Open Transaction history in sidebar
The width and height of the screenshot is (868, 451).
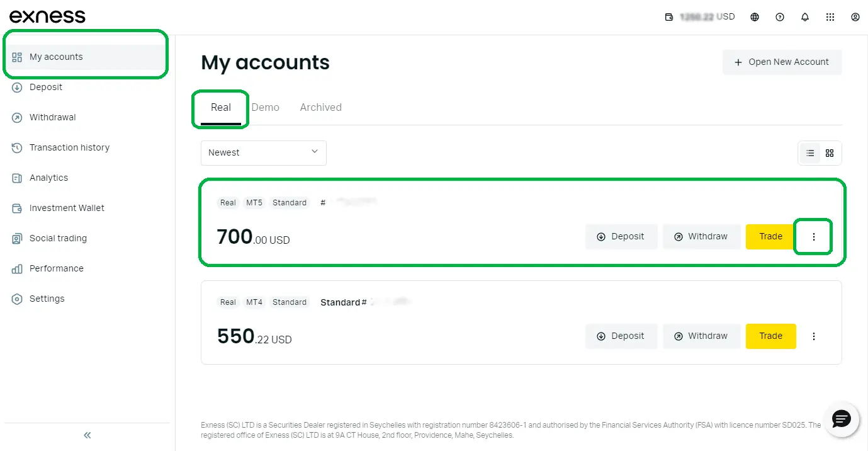(x=69, y=147)
